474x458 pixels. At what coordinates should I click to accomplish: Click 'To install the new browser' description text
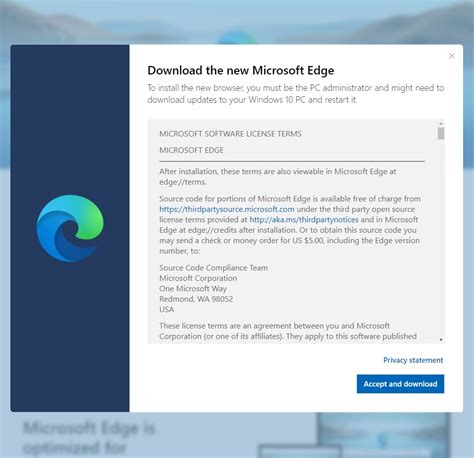tap(296, 94)
